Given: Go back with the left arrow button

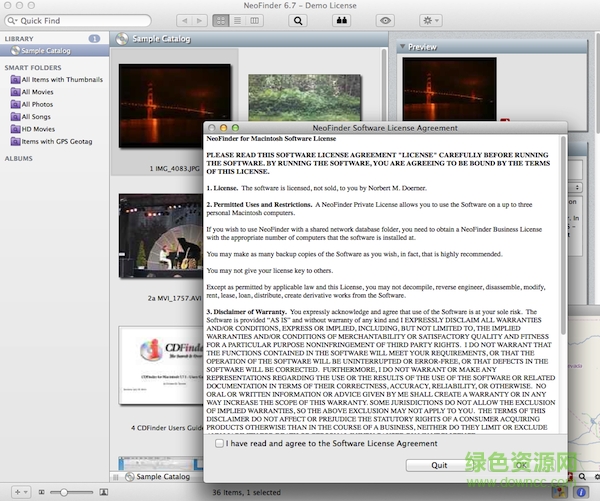Looking at the screenshot, I should coord(183,20).
